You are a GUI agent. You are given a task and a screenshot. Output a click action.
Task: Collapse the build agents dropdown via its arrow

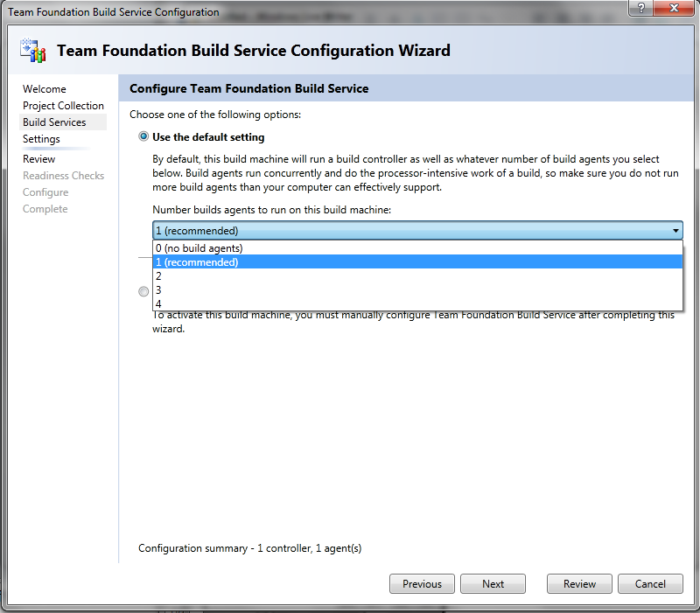[675, 231]
